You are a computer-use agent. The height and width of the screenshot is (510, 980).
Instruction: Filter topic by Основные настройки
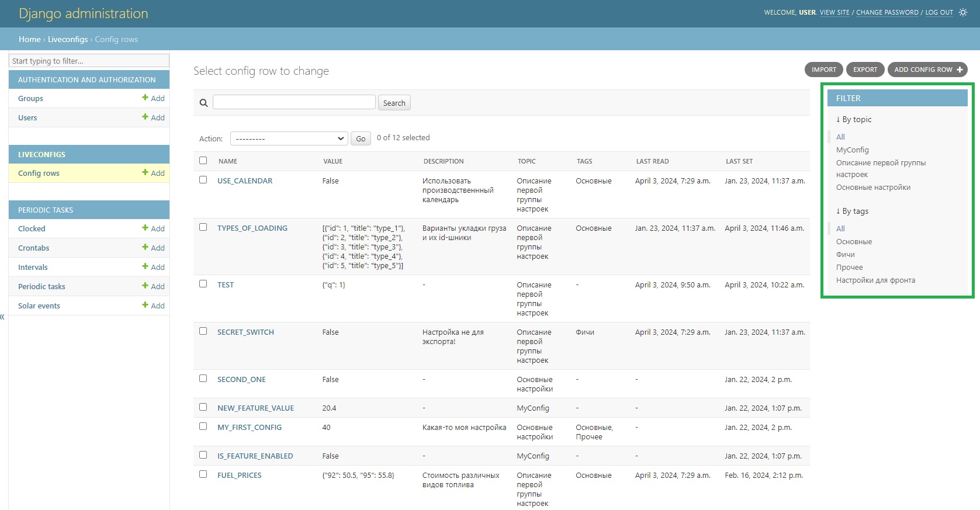[x=873, y=187]
